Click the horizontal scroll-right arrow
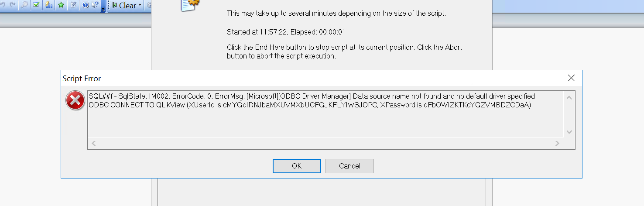Screen dimensions: 644x206 click(557, 143)
